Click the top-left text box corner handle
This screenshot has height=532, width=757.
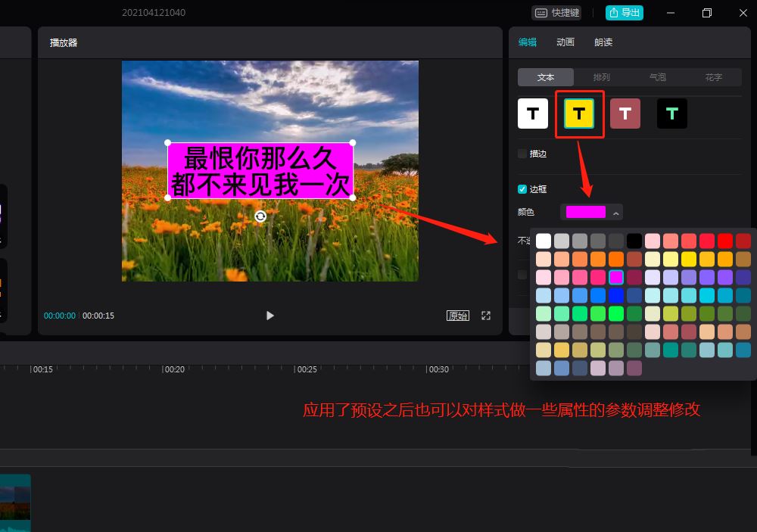(x=167, y=143)
